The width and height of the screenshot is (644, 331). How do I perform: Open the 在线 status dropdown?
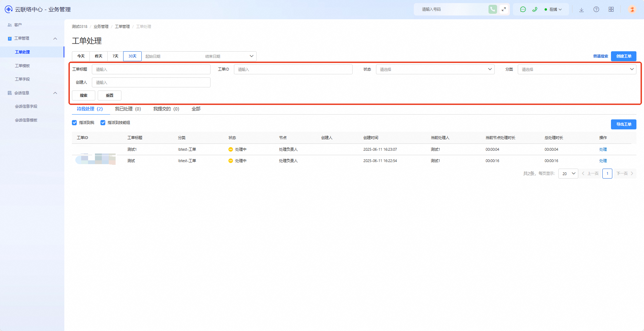tap(553, 9)
